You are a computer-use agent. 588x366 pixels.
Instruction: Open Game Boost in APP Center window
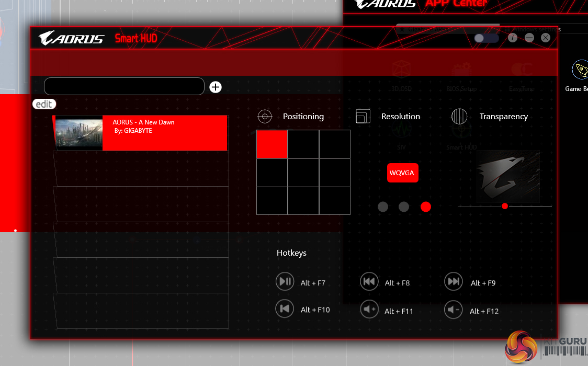point(580,77)
